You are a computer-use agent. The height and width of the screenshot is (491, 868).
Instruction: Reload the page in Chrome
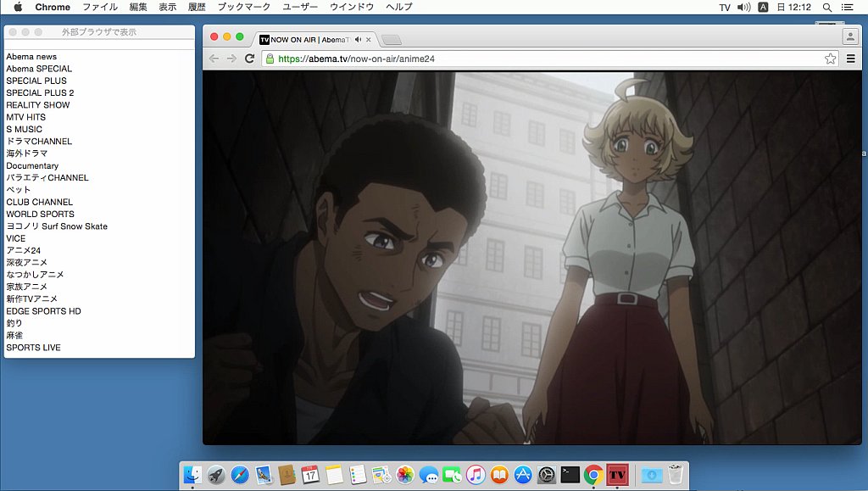pos(250,59)
